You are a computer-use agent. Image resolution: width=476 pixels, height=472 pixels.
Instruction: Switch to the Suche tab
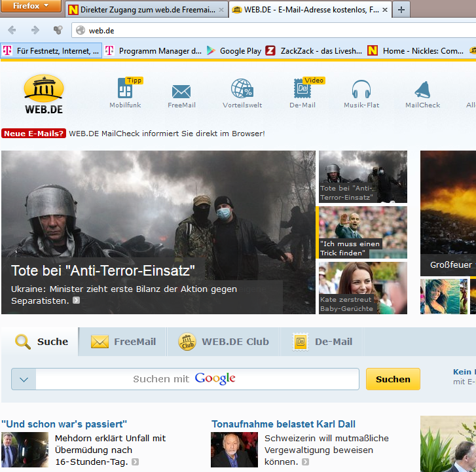(x=40, y=342)
